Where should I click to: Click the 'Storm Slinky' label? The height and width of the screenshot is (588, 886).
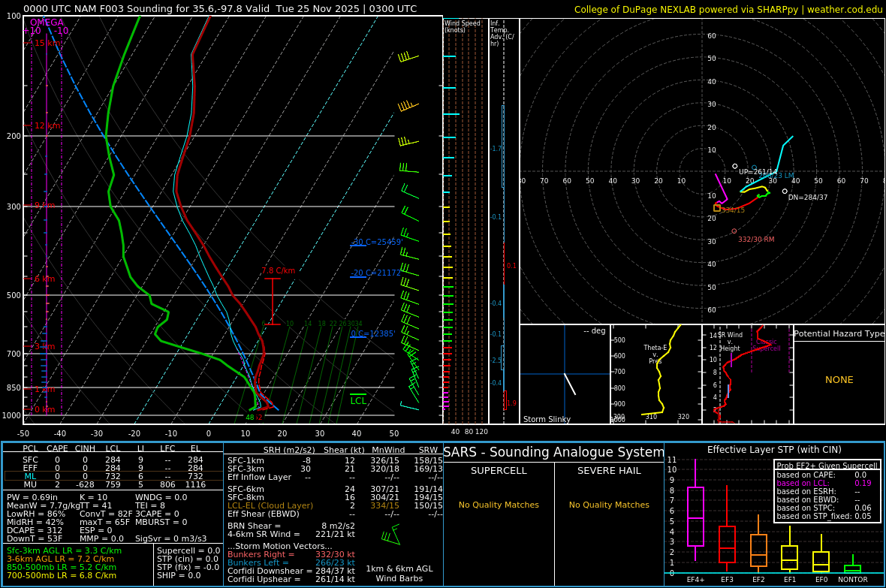tap(547, 419)
